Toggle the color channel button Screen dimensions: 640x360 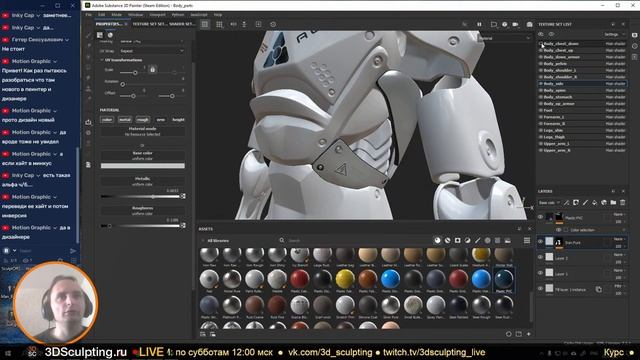[107, 120]
